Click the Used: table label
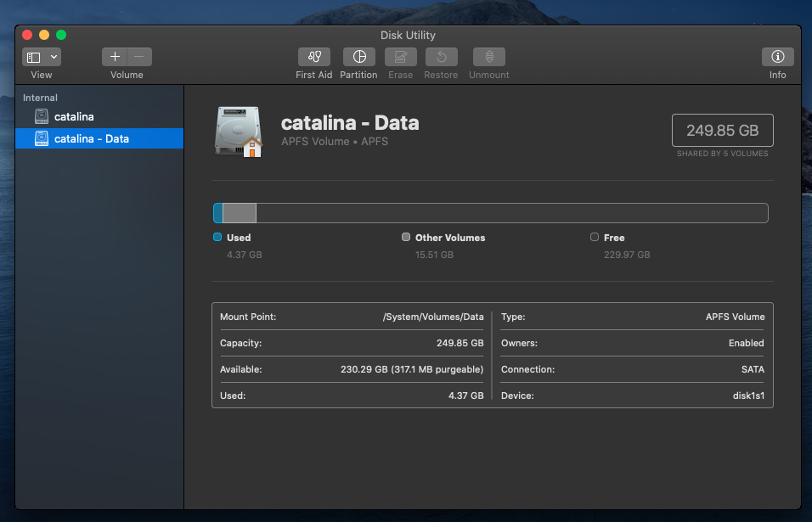The width and height of the screenshot is (812, 522). 233,396
